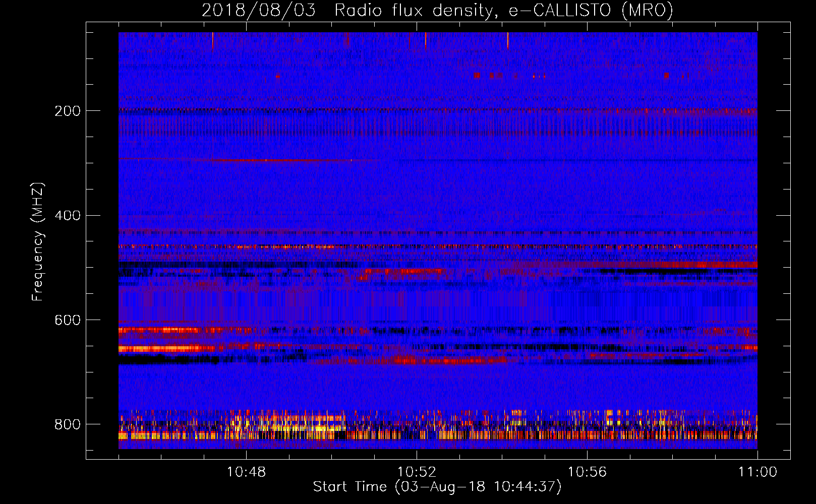
Task: Select the 400 frequency tick label
Action: 68,216
